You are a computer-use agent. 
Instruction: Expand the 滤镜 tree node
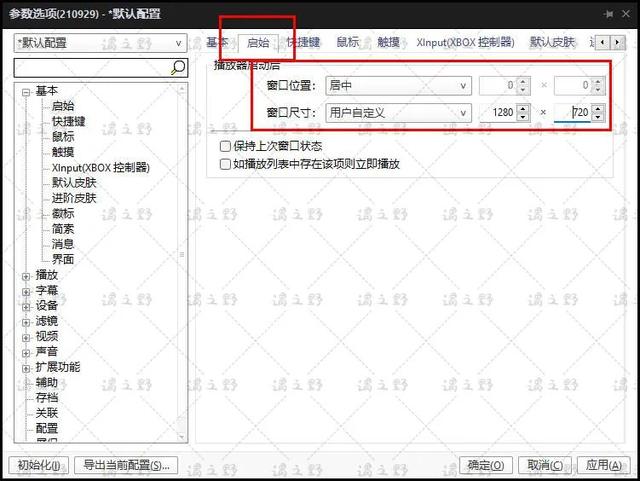26,323
